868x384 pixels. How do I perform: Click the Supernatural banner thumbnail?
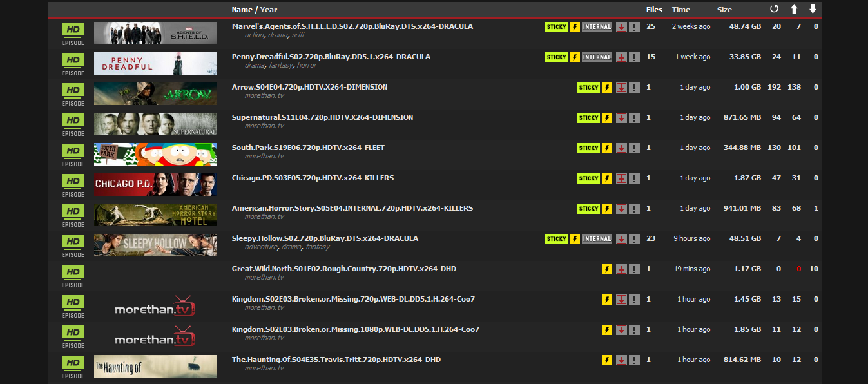[x=155, y=124]
